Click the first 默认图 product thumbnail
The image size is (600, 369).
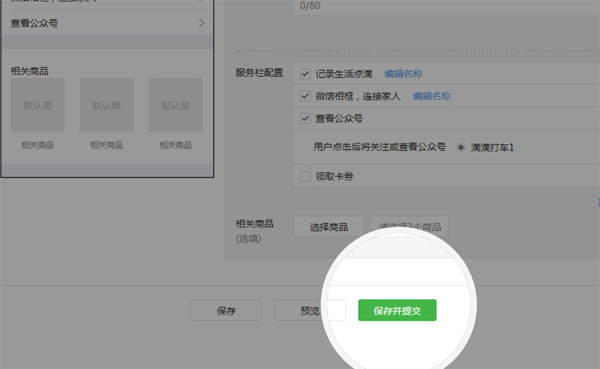coord(38,105)
